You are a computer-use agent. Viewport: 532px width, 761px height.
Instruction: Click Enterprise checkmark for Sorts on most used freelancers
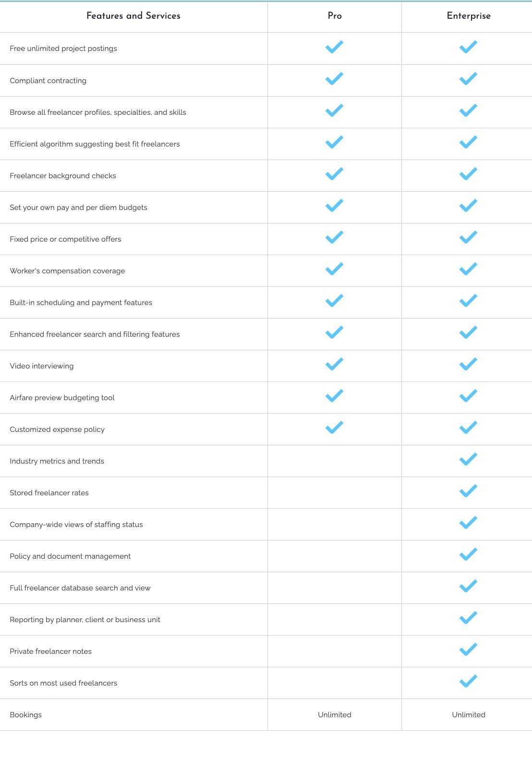pos(468,682)
